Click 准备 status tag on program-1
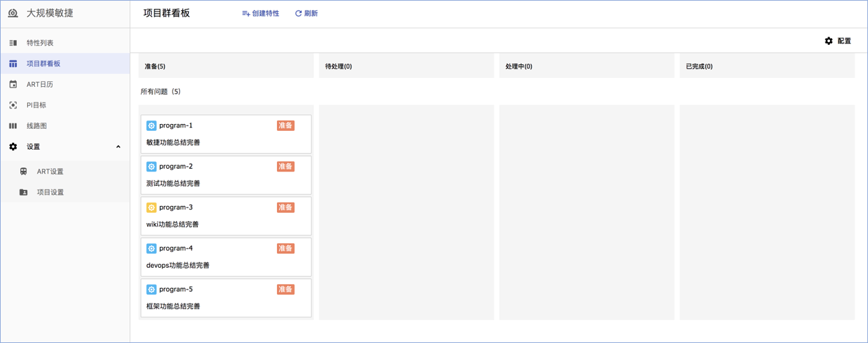Image resolution: width=868 pixels, height=343 pixels. click(x=286, y=125)
